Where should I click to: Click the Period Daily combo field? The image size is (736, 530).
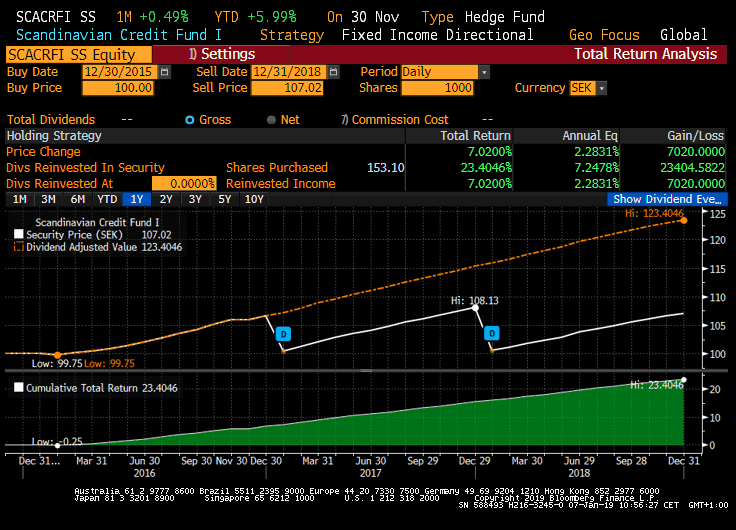click(440, 72)
